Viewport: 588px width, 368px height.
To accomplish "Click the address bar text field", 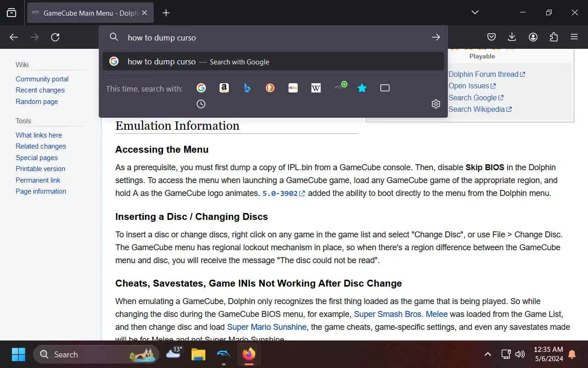I will pyautogui.click(x=276, y=37).
